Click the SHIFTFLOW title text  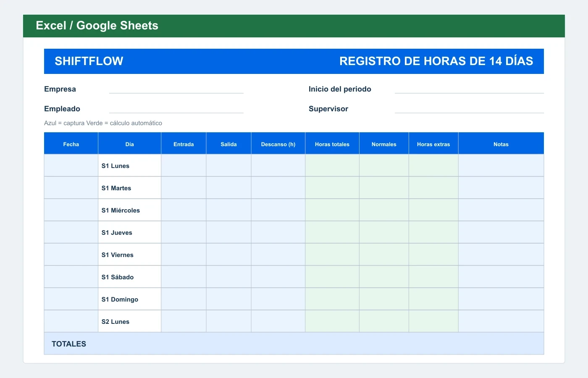(x=89, y=61)
